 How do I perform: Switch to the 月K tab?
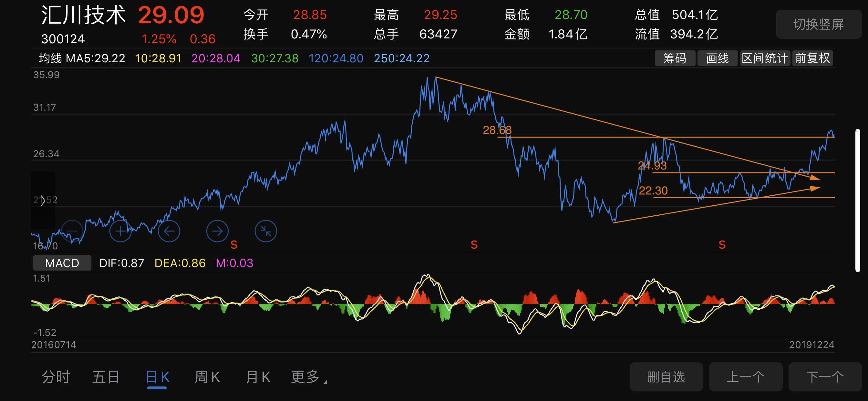pos(258,377)
